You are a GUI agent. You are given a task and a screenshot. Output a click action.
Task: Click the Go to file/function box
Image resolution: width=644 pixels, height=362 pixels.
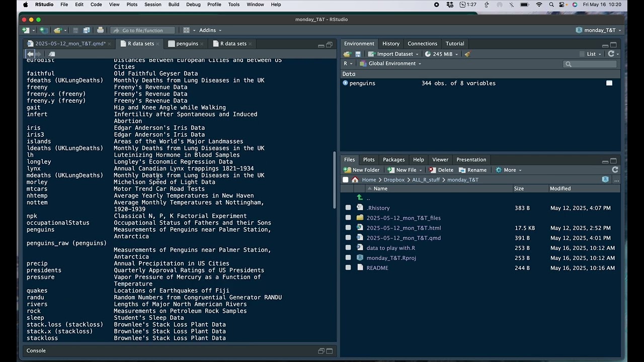pos(143,30)
